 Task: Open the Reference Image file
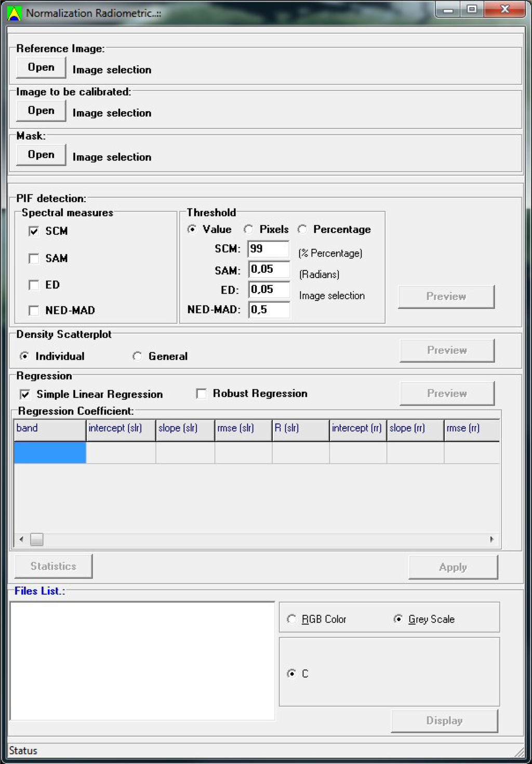click(41, 68)
